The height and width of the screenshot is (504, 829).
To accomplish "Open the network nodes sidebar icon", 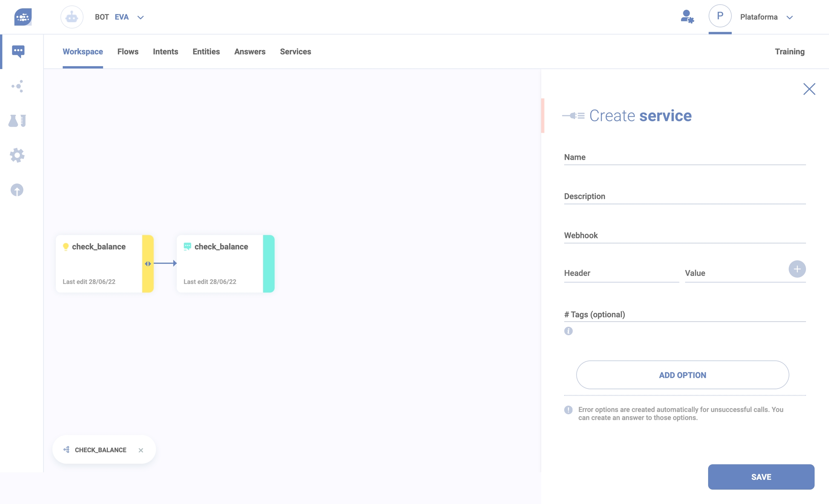I will pos(17,86).
